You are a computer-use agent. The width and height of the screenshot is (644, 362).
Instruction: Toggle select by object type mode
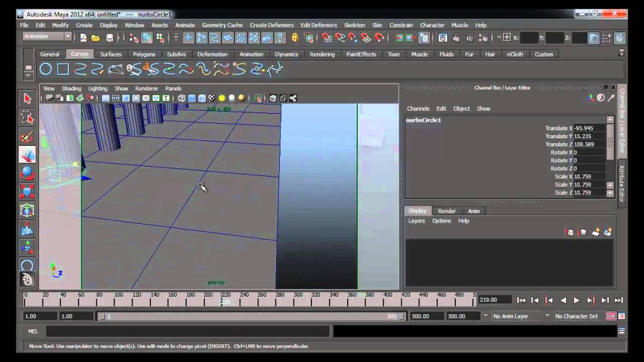point(147,38)
